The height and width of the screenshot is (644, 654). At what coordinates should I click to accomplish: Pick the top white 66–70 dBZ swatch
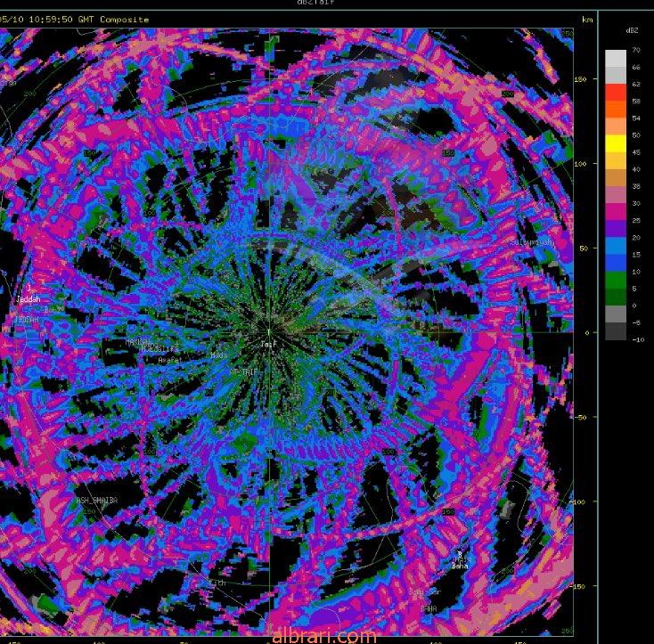[x=616, y=59]
